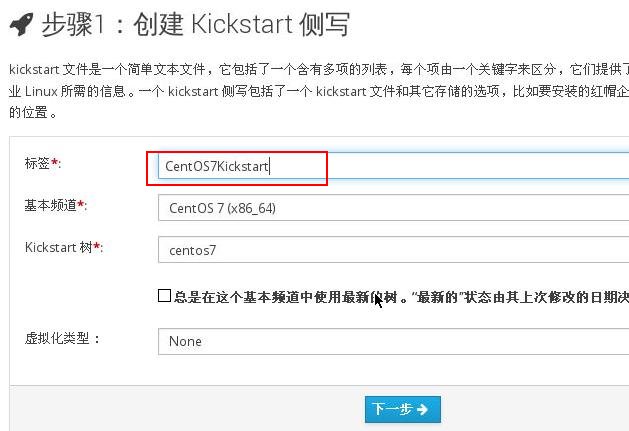Open the 基本频道 dropdown showing CentOS 7 (x86_64)
Viewport: 629px width, 431px height.
[x=394, y=208]
